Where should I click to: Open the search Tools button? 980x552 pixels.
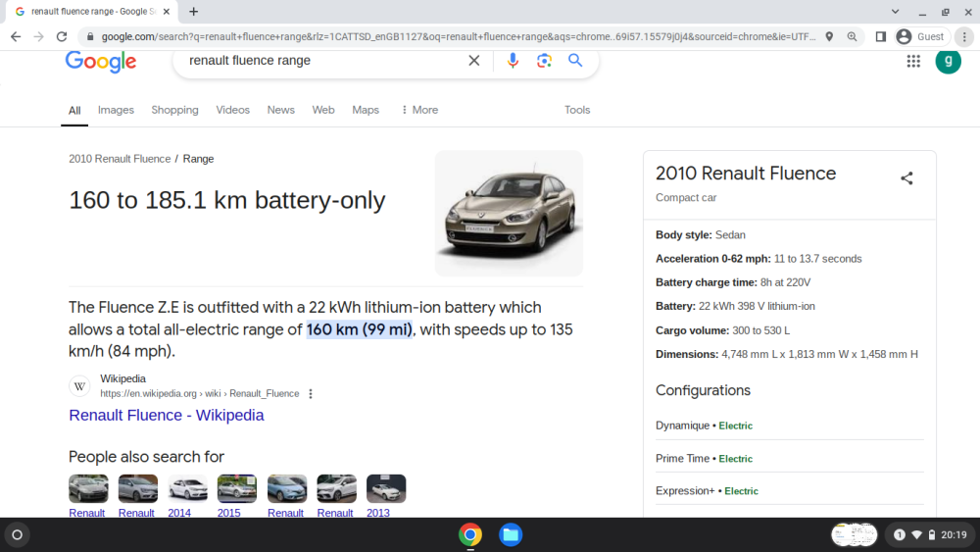point(577,110)
